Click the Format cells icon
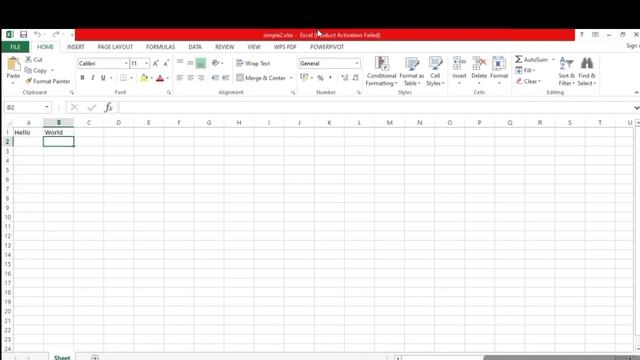 point(499,64)
